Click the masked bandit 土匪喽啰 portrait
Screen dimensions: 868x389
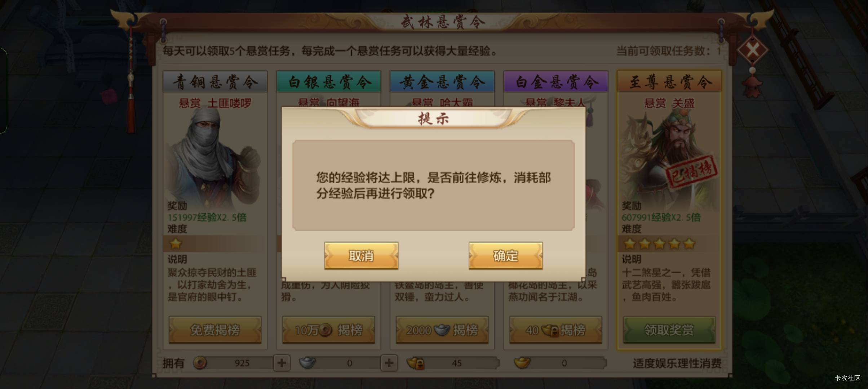click(215, 155)
